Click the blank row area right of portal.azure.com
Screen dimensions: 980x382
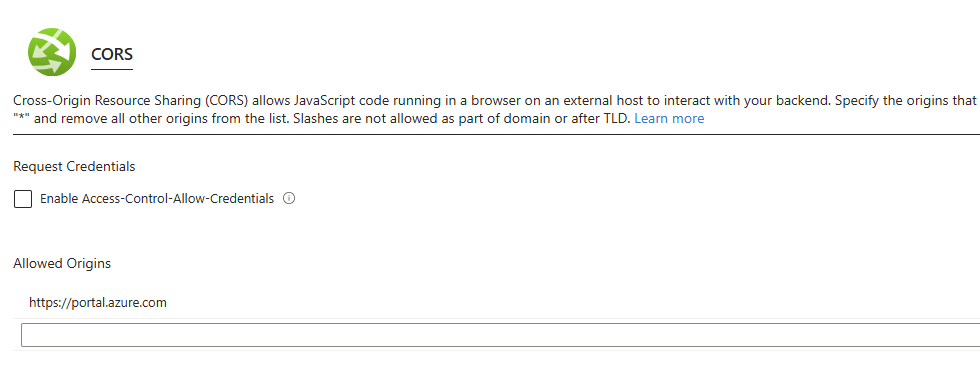pos(574,303)
